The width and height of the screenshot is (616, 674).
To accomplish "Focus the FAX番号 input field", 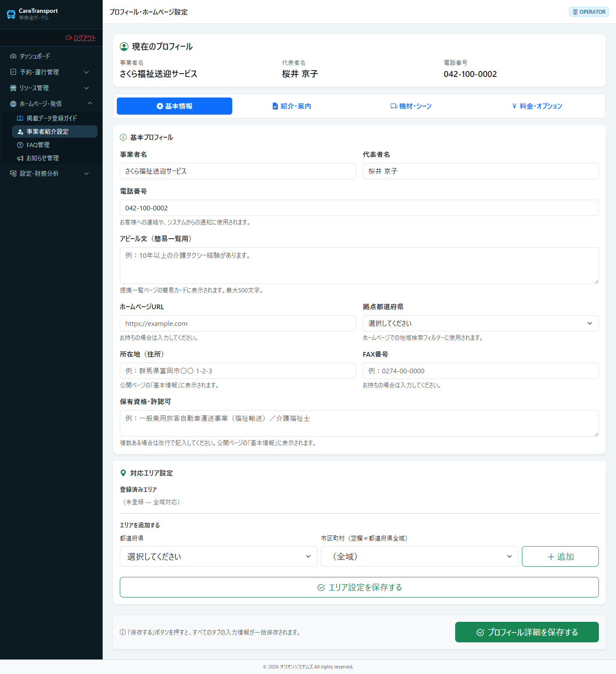I will click(481, 371).
